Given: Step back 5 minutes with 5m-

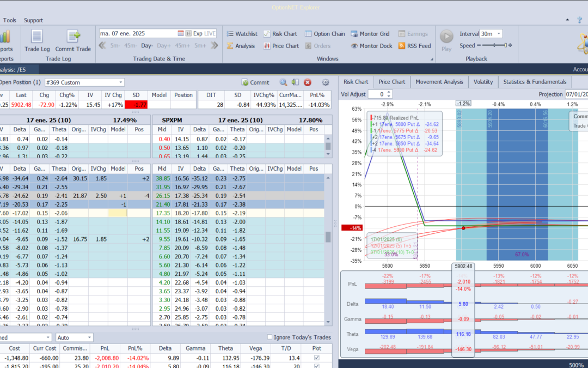Looking at the screenshot, I should 115,45.
